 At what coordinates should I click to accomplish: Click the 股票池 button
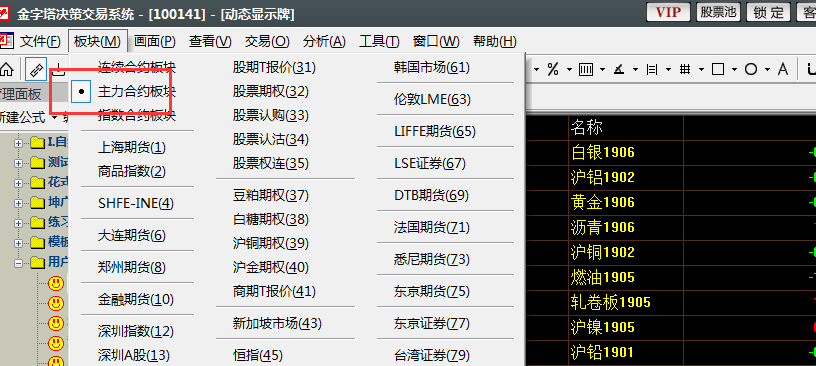tap(718, 12)
